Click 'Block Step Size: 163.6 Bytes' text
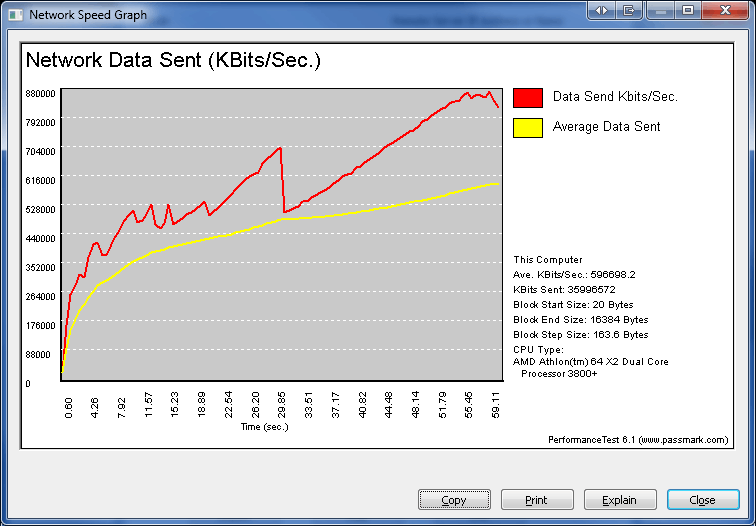 (580, 335)
